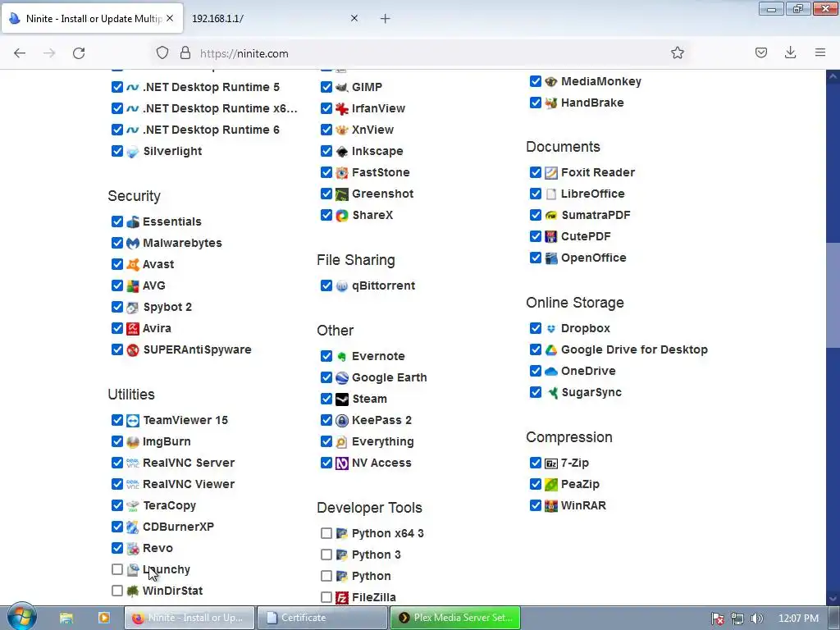The height and width of the screenshot is (630, 840).
Task: Click the WinRAR icon
Action: 551,505
